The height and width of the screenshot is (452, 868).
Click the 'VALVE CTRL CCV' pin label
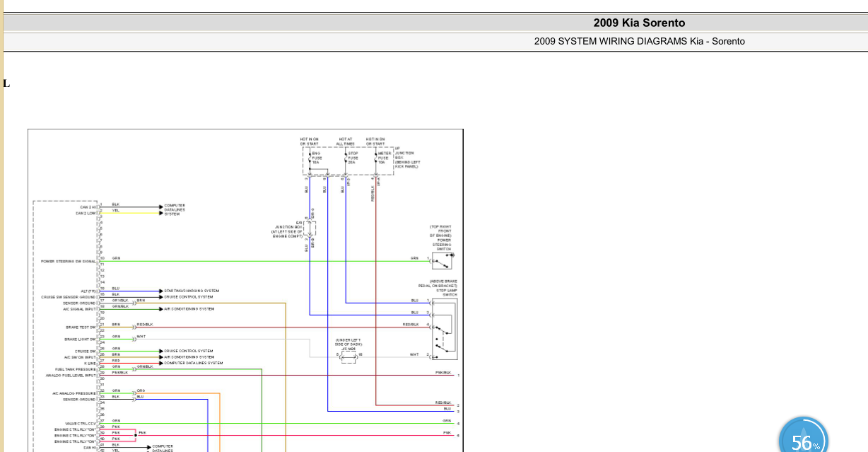click(81, 423)
